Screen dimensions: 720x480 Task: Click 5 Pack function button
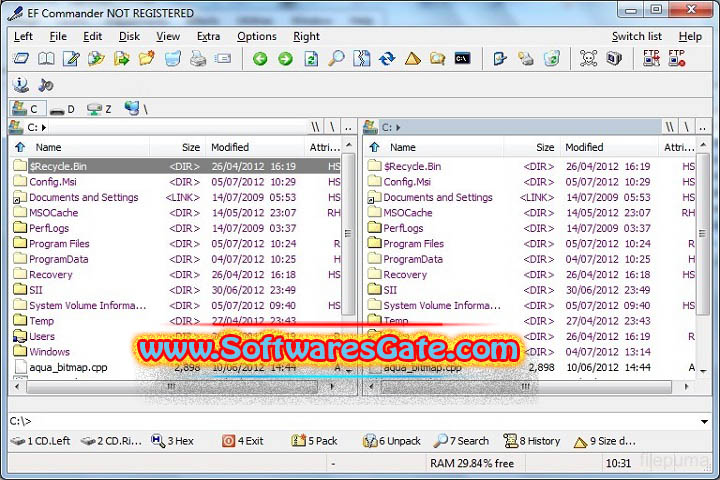pos(314,441)
